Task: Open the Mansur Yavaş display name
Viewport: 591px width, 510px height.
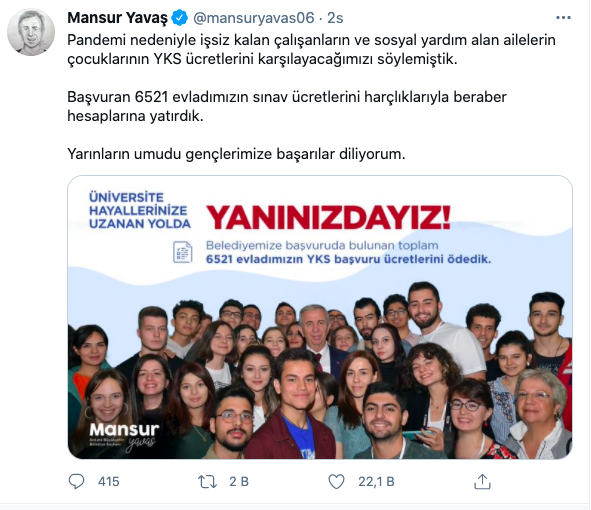Action: pos(117,18)
